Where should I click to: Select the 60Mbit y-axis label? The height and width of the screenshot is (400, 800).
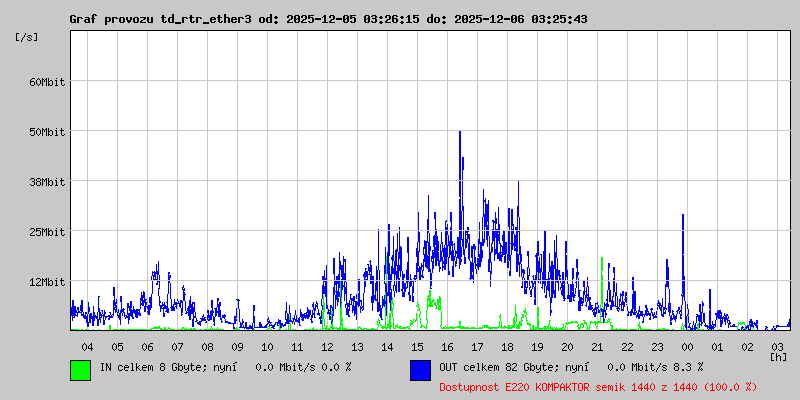point(47,81)
